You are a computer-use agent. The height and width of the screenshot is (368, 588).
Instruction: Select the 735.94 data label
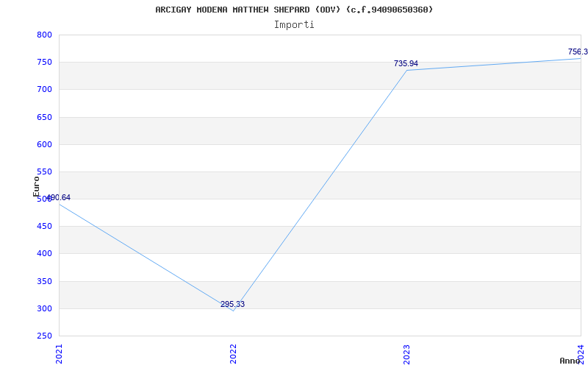(406, 64)
